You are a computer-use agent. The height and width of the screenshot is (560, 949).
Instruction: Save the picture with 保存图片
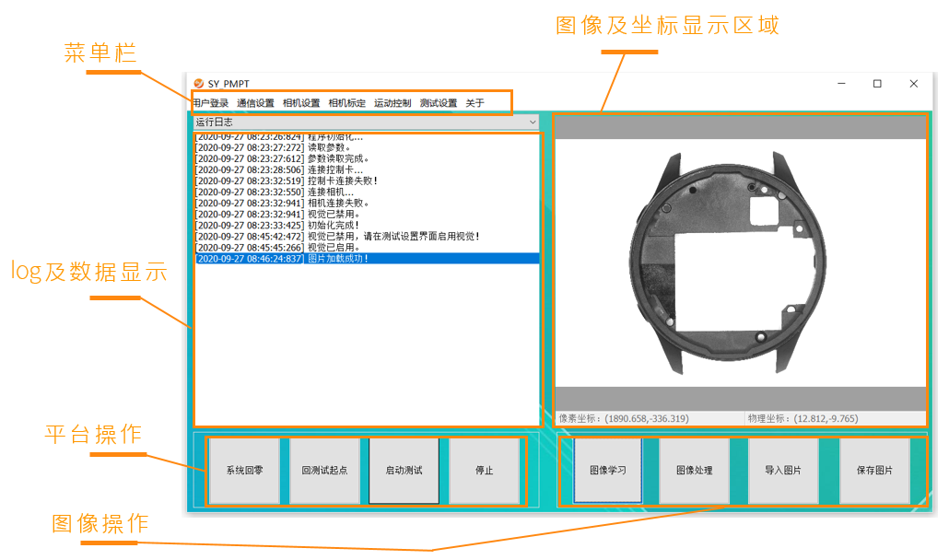pyautogui.click(x=874, y=471)
